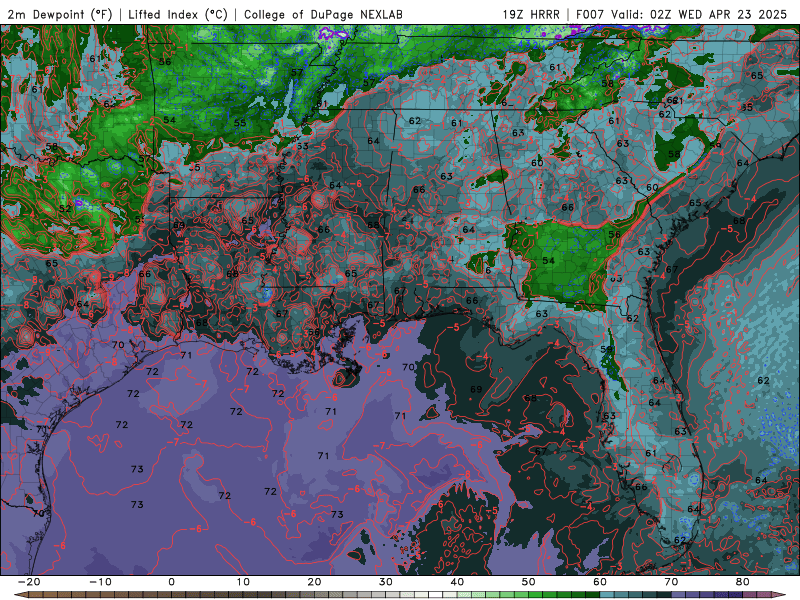Click the '30' colorbar scale label
The image size is (800, 600).
point(386,582)
